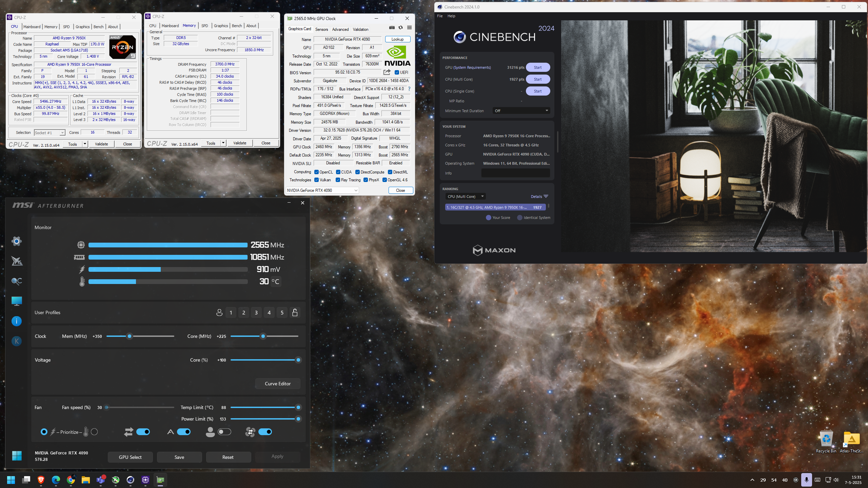Screen dimensions: 868x488
Task: Expand Tools dropdown arrow in left CPU-Z
Action: 85,144
